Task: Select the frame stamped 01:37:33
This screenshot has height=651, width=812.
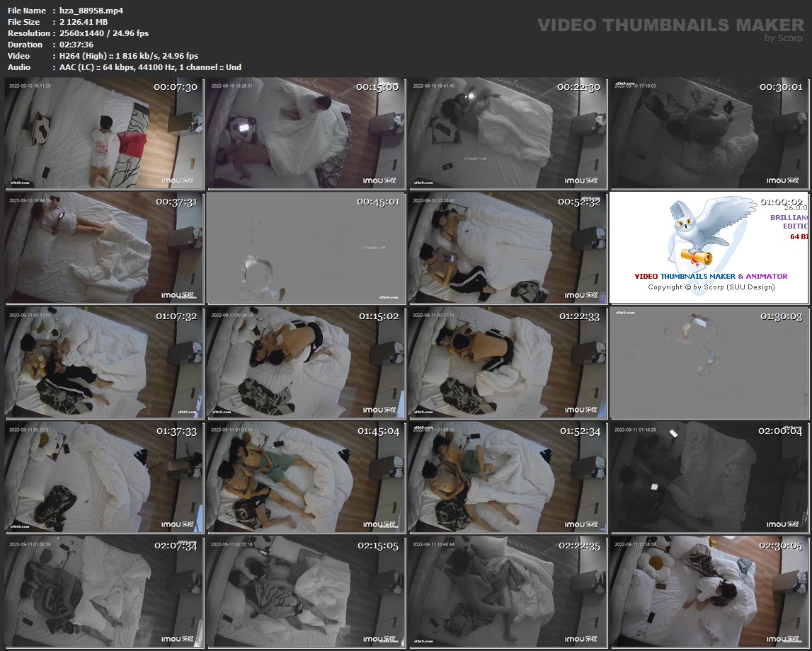Action: (x=104, y=477)
